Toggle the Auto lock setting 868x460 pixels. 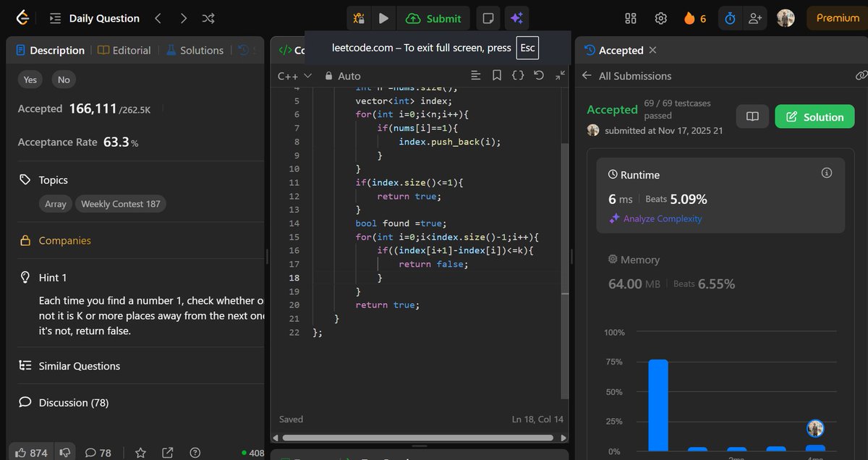343,76
